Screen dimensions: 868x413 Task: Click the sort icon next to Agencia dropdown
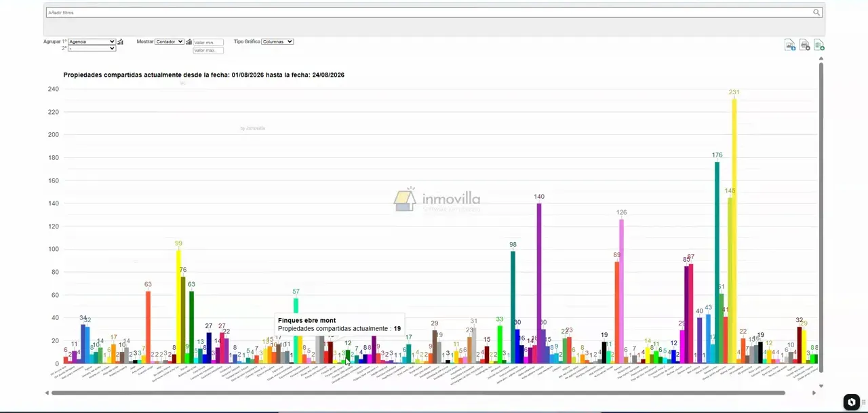tap(121, 41)
